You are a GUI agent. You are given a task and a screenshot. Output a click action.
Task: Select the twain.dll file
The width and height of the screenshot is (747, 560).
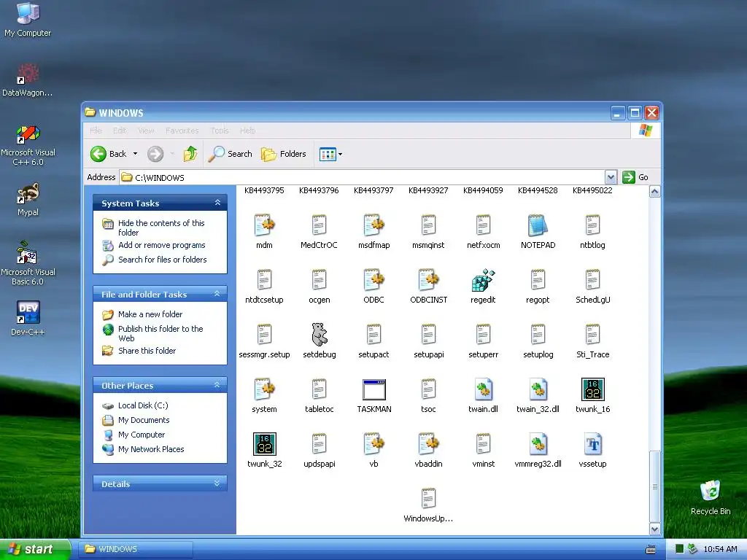coord(483,389)
